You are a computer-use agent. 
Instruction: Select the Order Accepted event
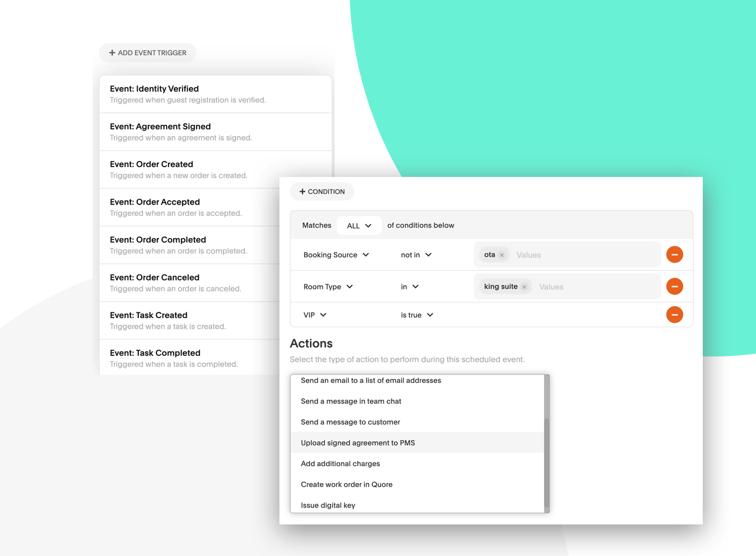tap(190, 208)
